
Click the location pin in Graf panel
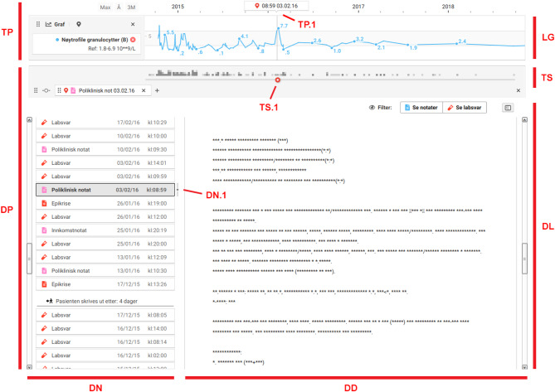pyautogui.click(x=79, y=25)
